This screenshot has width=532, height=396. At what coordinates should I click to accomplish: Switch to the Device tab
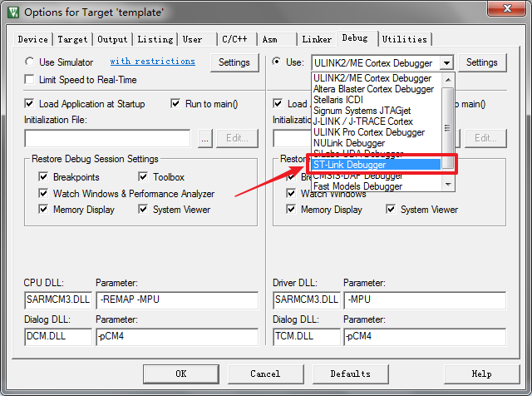[x=33, y=39]
